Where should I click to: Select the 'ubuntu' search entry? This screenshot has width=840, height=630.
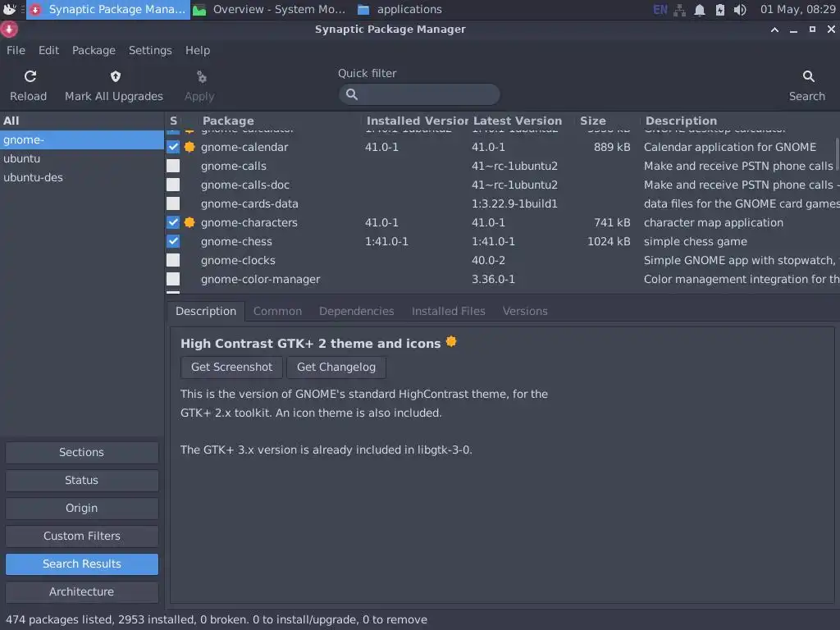(x=82, y=158)
